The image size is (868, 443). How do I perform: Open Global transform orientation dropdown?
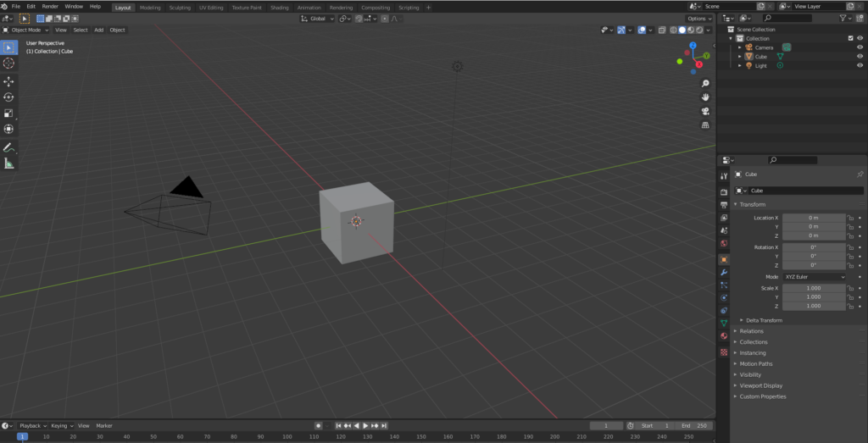pyautogui.click(x=317, y=19)
